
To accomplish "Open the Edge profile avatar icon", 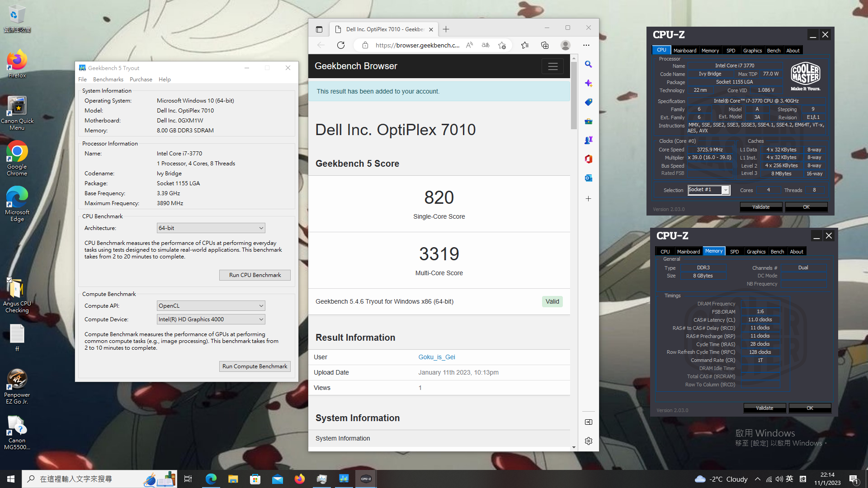I will [x=565, y=45].
